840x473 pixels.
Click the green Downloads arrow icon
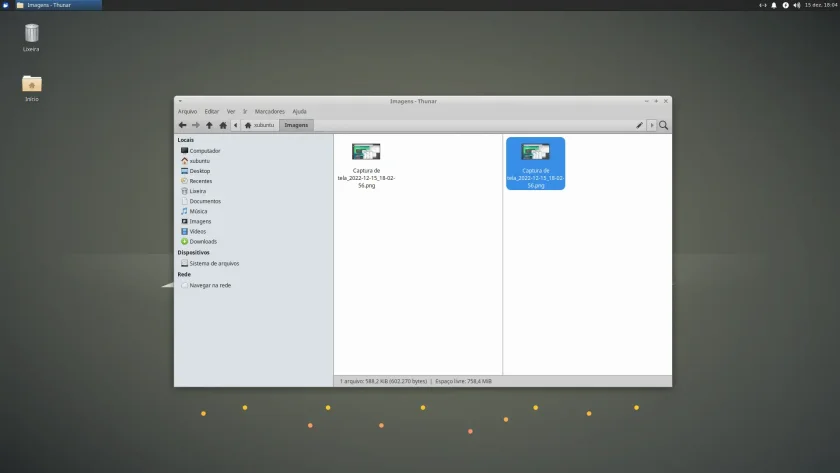184,242
